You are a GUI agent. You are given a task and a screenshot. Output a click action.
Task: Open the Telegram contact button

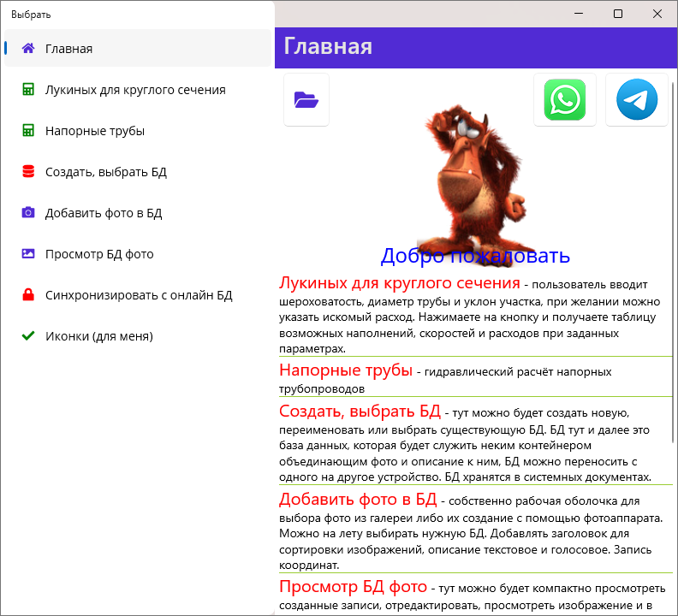636,100
